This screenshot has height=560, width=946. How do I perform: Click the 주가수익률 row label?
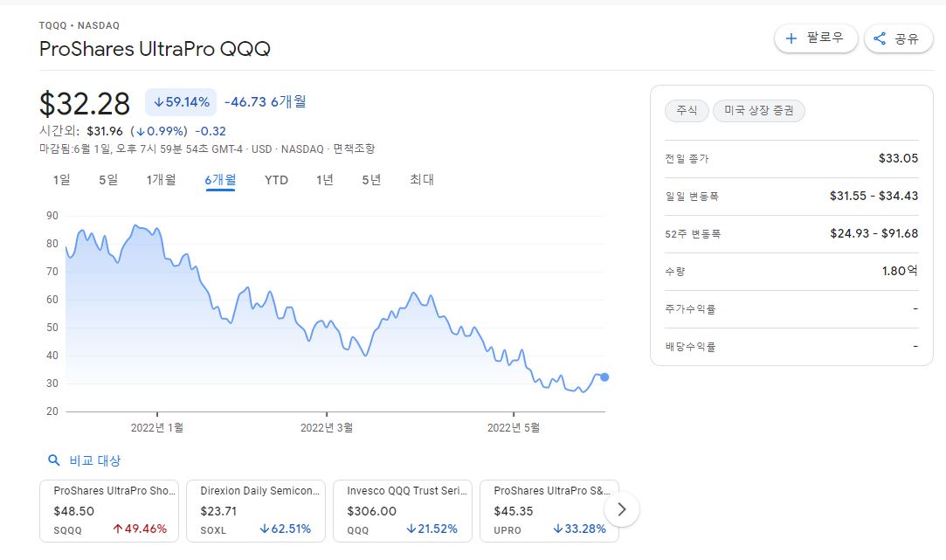(690, 309)
